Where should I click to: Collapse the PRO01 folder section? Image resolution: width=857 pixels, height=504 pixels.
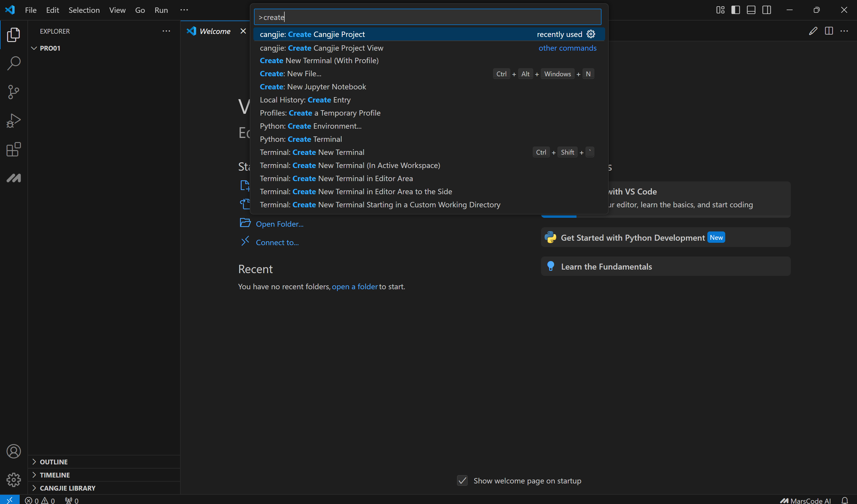(x=103, y=48)
